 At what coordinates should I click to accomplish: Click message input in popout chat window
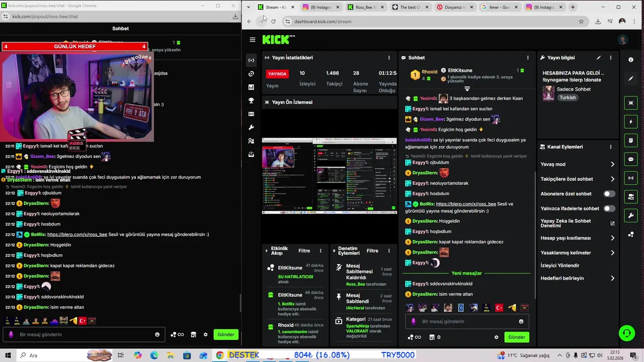coord(83,334)
